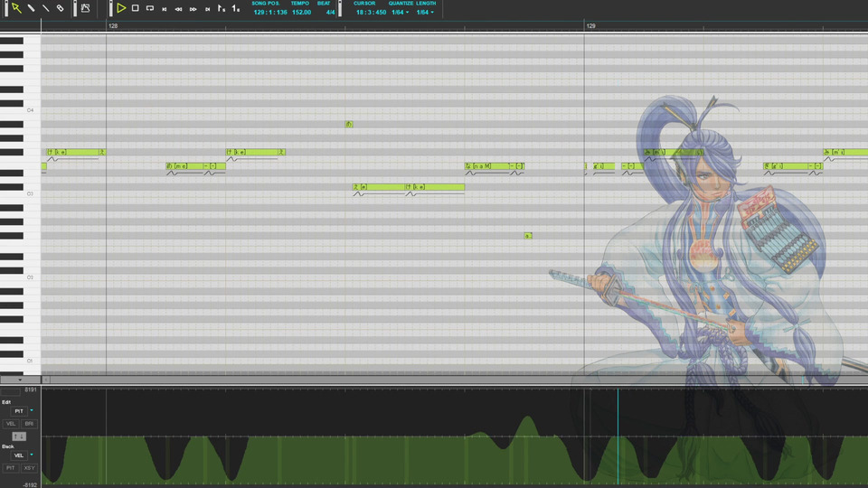Open the Edit parameter dropdown arrow

[x=32, y=410]
